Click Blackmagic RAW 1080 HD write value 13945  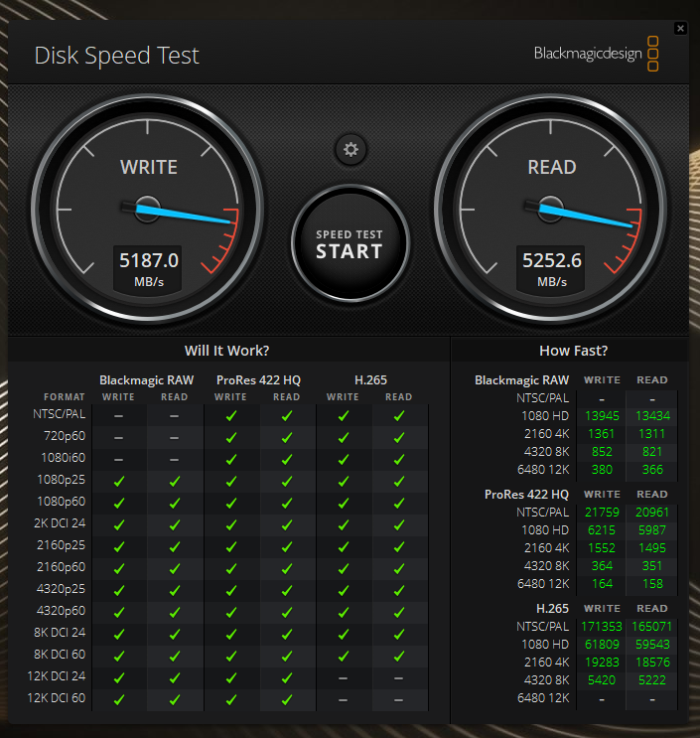602,416
